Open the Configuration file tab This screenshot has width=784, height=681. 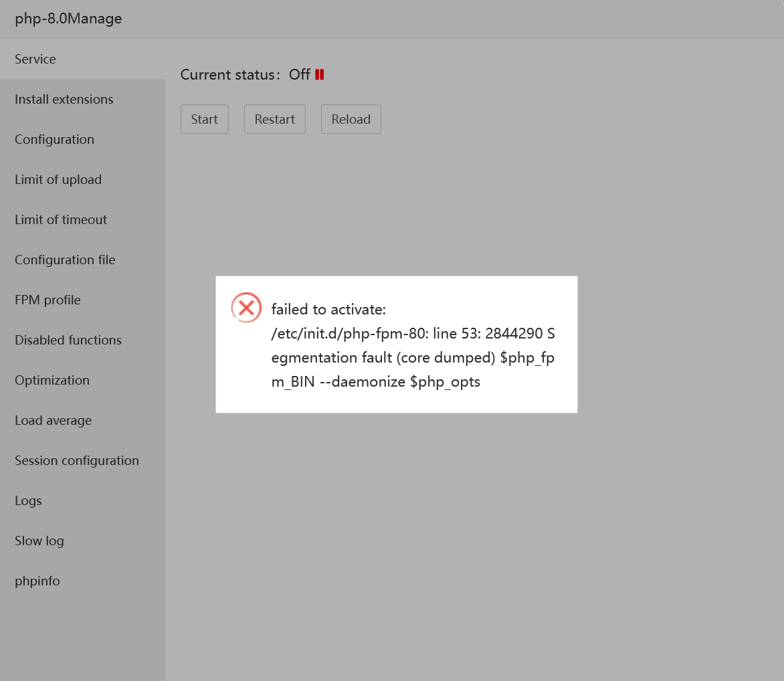click(65, 260)
